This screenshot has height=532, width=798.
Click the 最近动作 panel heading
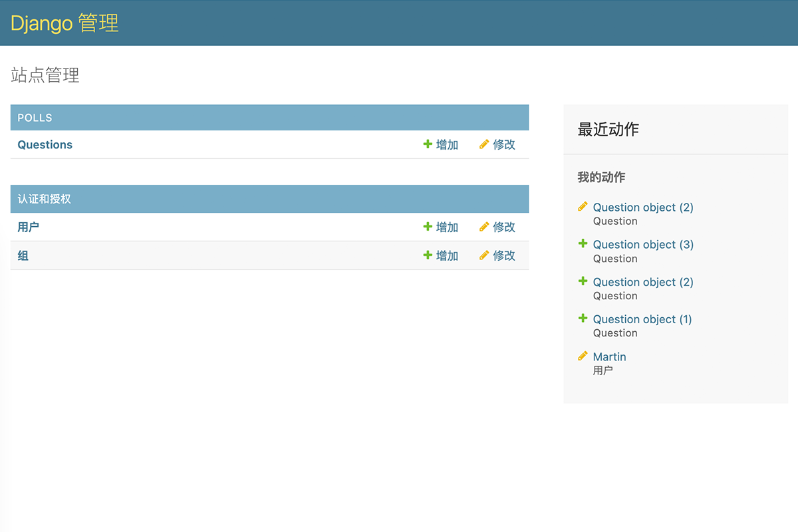tap(608, 129)
